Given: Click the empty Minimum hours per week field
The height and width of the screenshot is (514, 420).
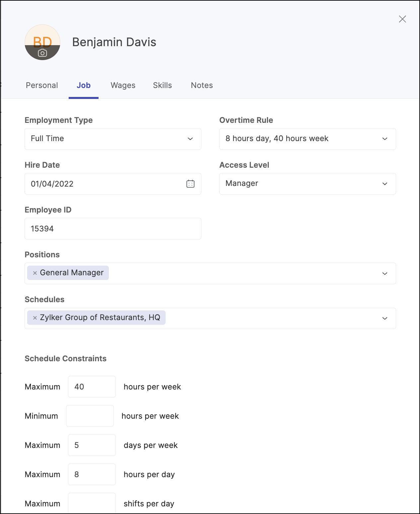Looking at the screenshot, I should [90, 416].
